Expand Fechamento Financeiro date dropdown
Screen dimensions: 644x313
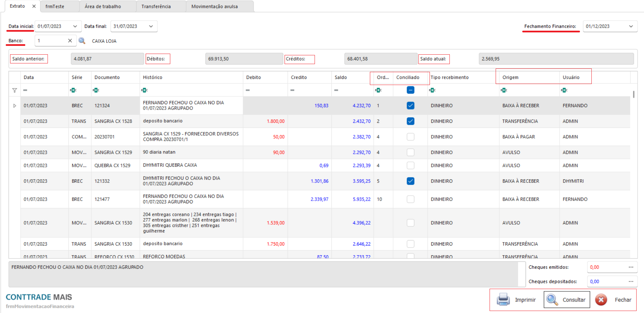pos(631,26)
